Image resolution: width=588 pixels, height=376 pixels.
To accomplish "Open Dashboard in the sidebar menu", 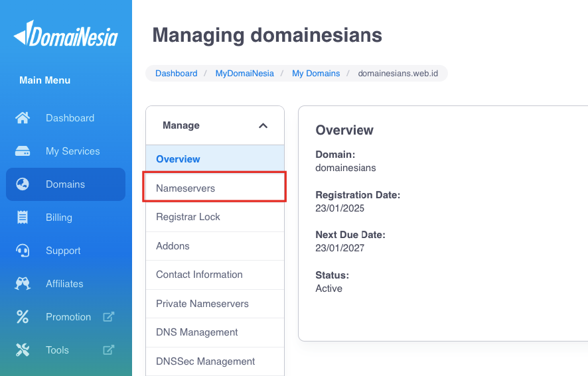I will [x=66, y=118].
